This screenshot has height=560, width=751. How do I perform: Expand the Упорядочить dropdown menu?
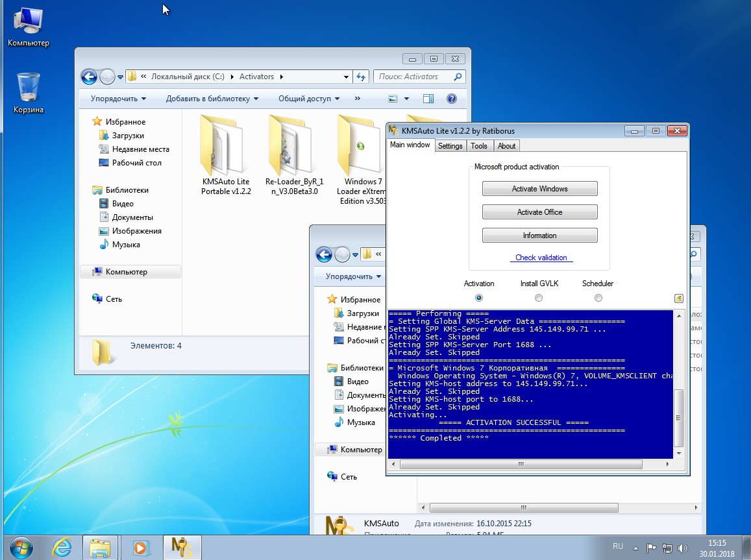[x=118, y=99]
